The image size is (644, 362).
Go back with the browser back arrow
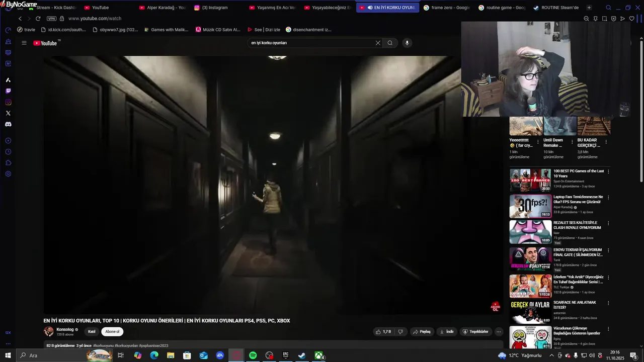click(20, 19)
